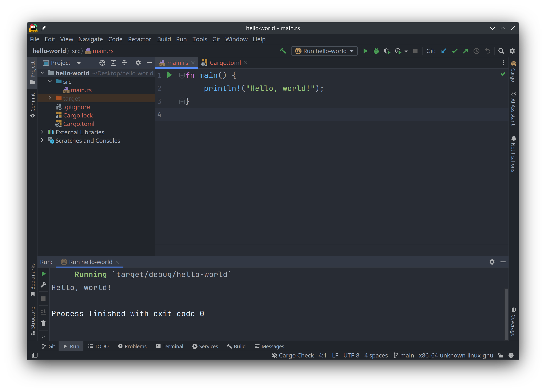
Task: Open IDE settings gear in main toolbar
Action: pyautogui.click(x=512, y=51)
